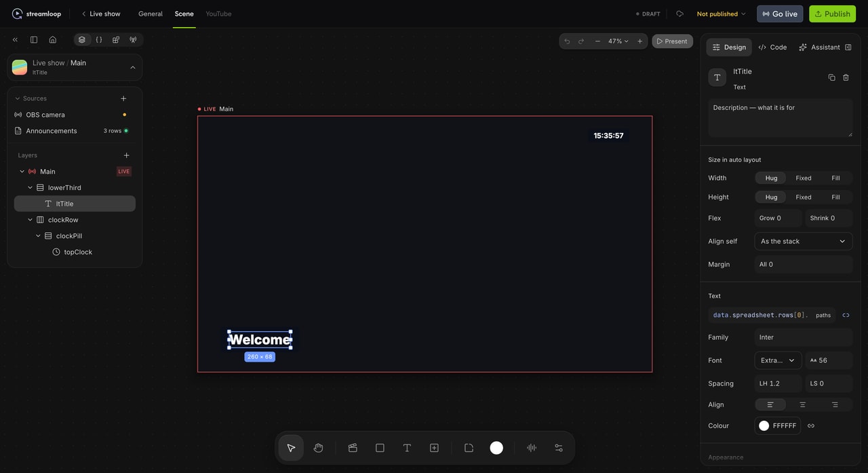Align text center
Viewport: 868px width, 473px height.
pyautogui.click(x=803, y=404)
